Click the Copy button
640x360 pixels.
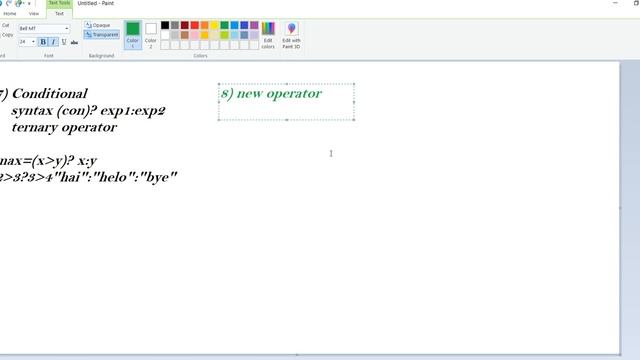[7, 35]
